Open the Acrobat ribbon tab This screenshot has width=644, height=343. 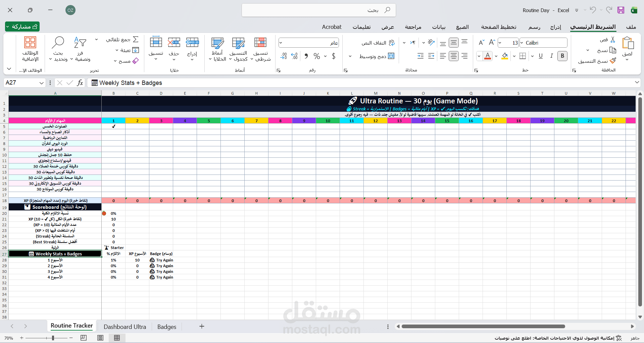pos(332,27)
